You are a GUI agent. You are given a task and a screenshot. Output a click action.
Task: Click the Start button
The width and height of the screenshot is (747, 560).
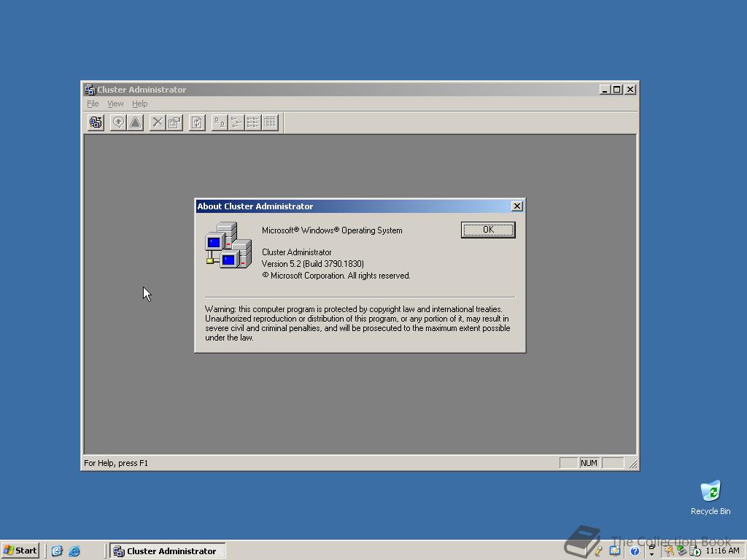20,551
